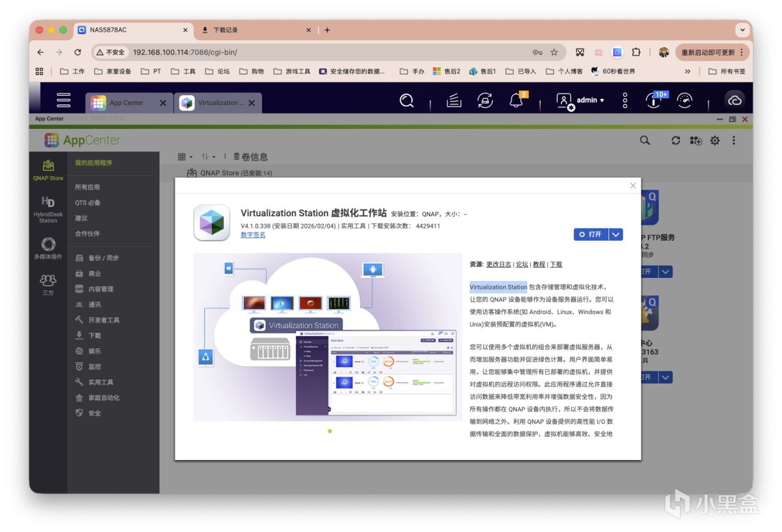Image resolution: width=782 pixels, height=532 pixels.
Task: Click the Virtualization Station app icon in dialog
Action: click(x=212, y=222)
